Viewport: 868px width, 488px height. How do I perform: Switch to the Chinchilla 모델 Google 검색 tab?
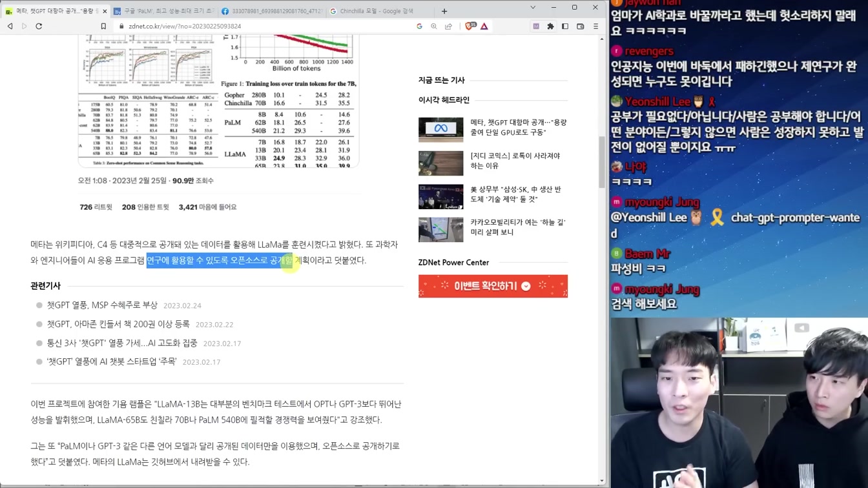point(379,11)
